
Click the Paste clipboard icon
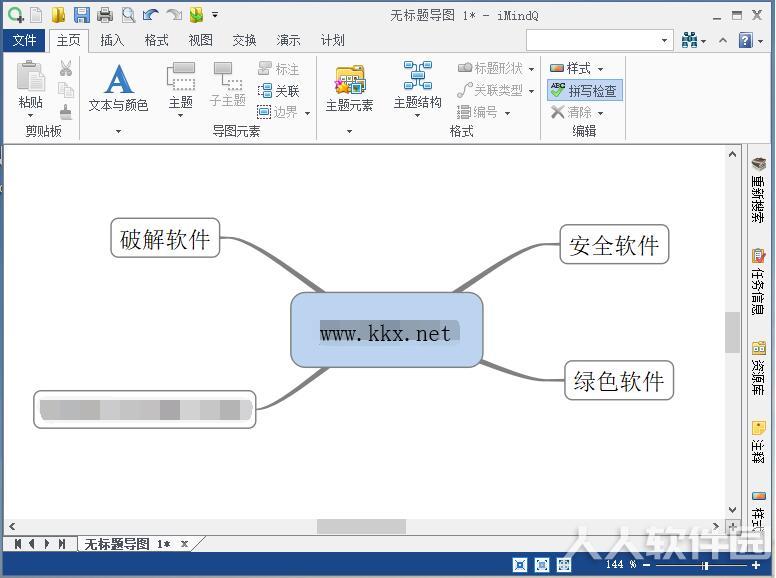tap(31, 77)
